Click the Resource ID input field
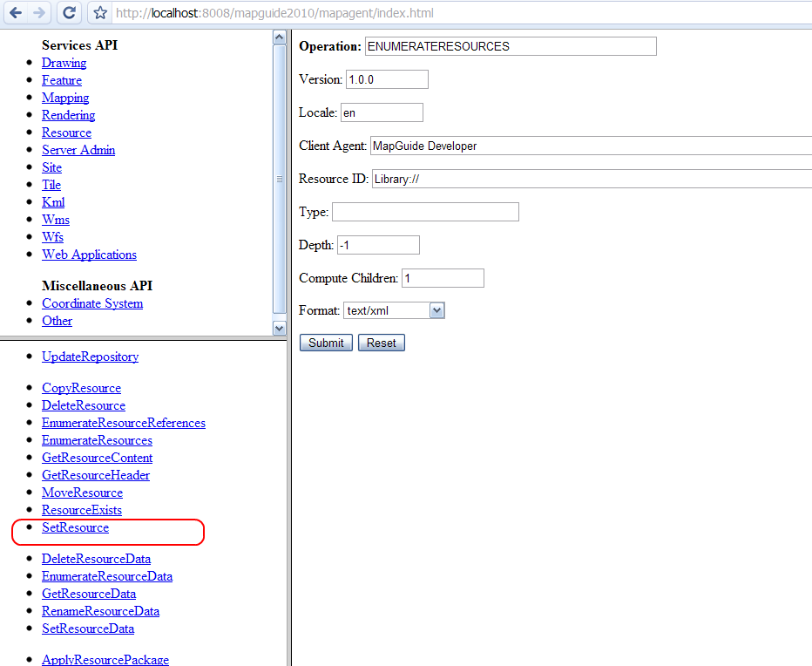 click(592, 179)
